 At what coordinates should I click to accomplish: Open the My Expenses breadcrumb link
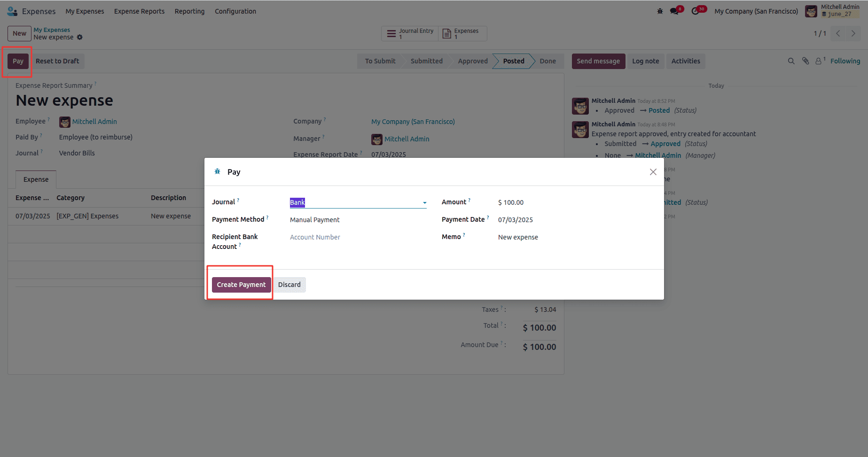click(x=52, y=30)
